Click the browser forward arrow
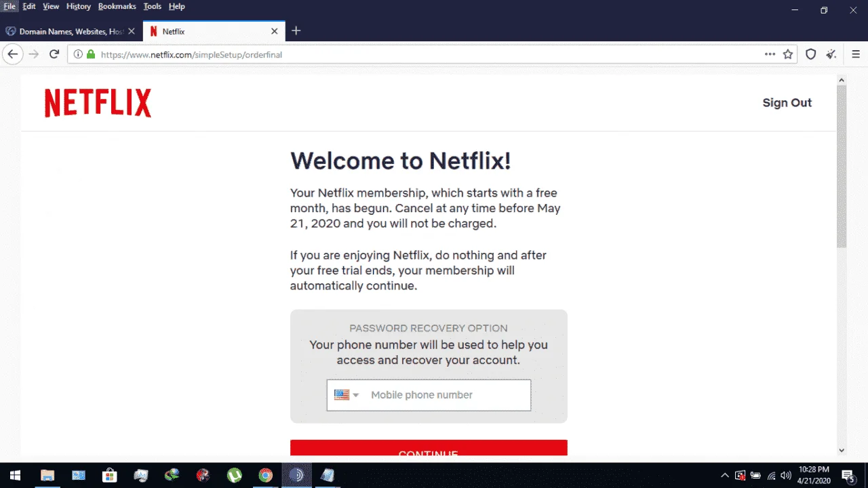 click(x=34, y=54)
